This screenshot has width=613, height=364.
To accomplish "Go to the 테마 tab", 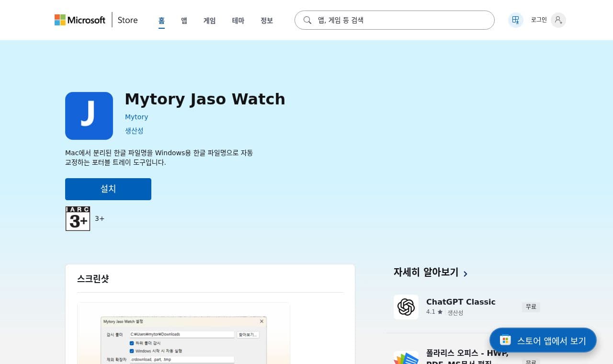I will [x=238, y=21].
